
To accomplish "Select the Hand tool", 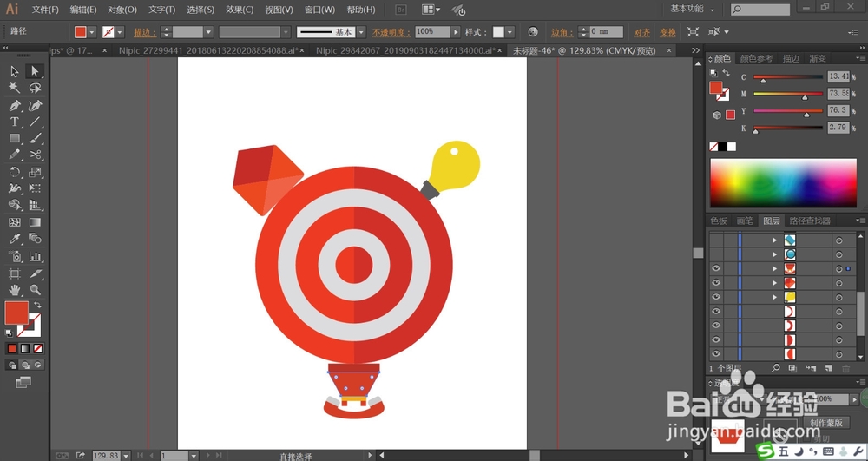I will pyautogui.click(x=15, y=289).
